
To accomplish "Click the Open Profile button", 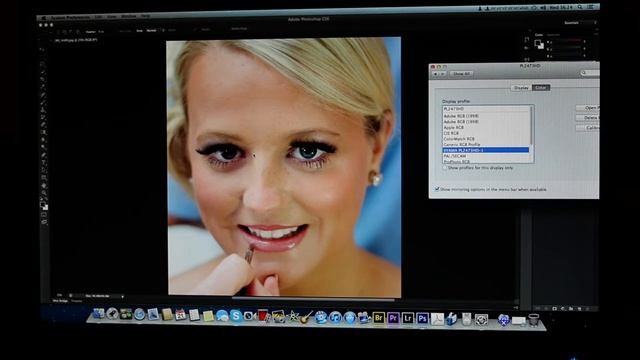I will 587,108.
